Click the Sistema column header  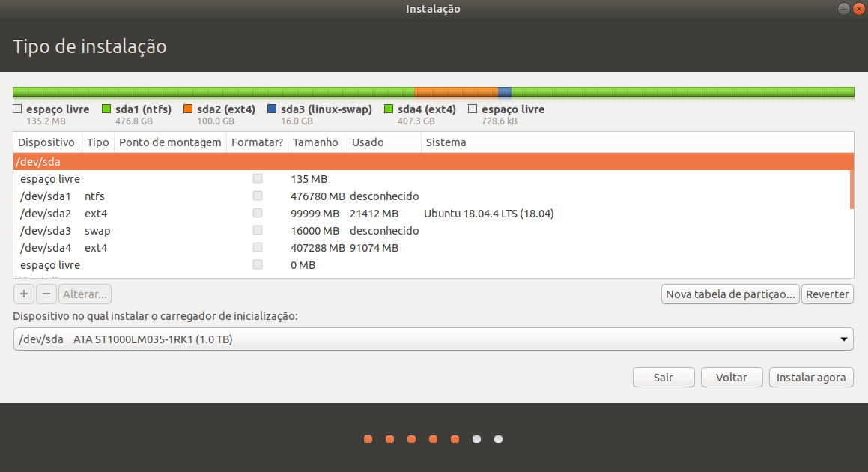(x=446, y=142)
